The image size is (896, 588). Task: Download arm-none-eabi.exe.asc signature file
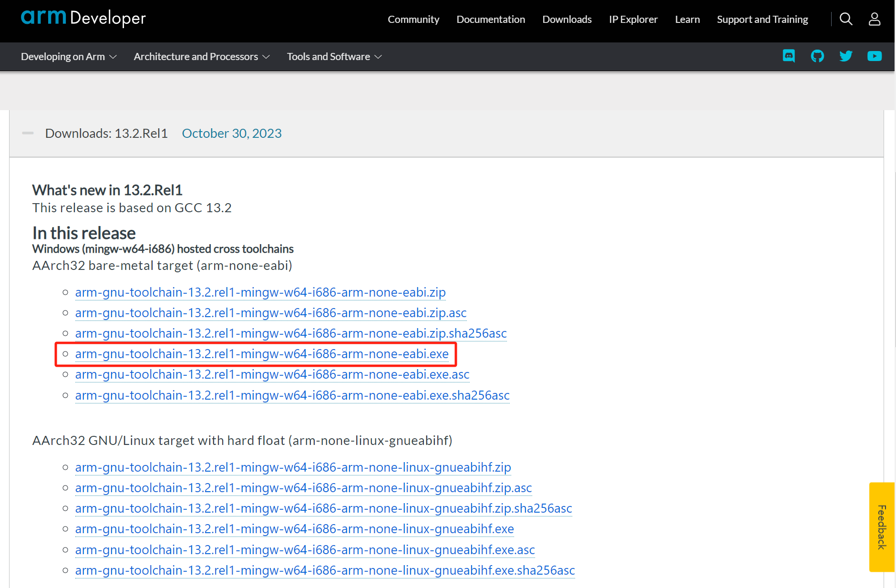(x=272, y=374)
